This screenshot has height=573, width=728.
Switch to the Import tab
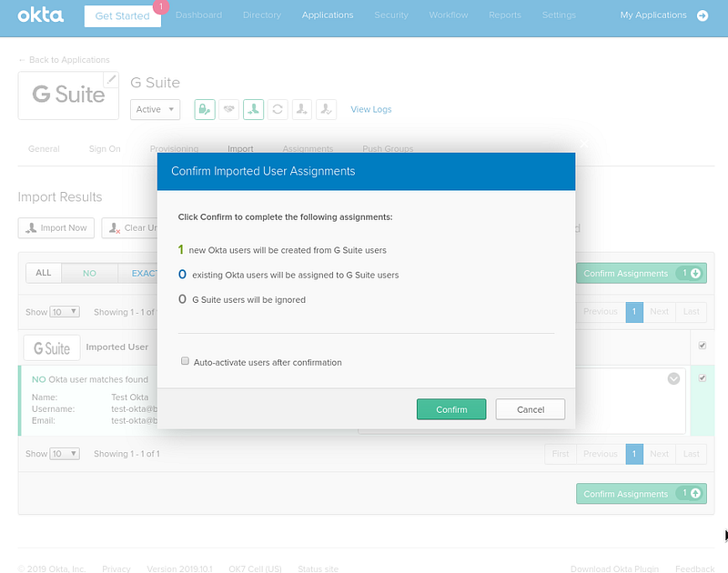pyautogui.click(x=240, y=149)
